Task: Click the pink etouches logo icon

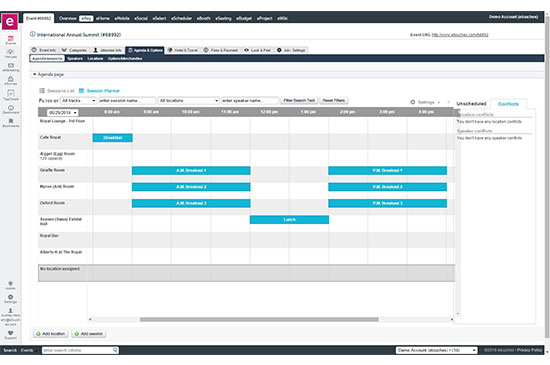Action: (x=10, y=22)
